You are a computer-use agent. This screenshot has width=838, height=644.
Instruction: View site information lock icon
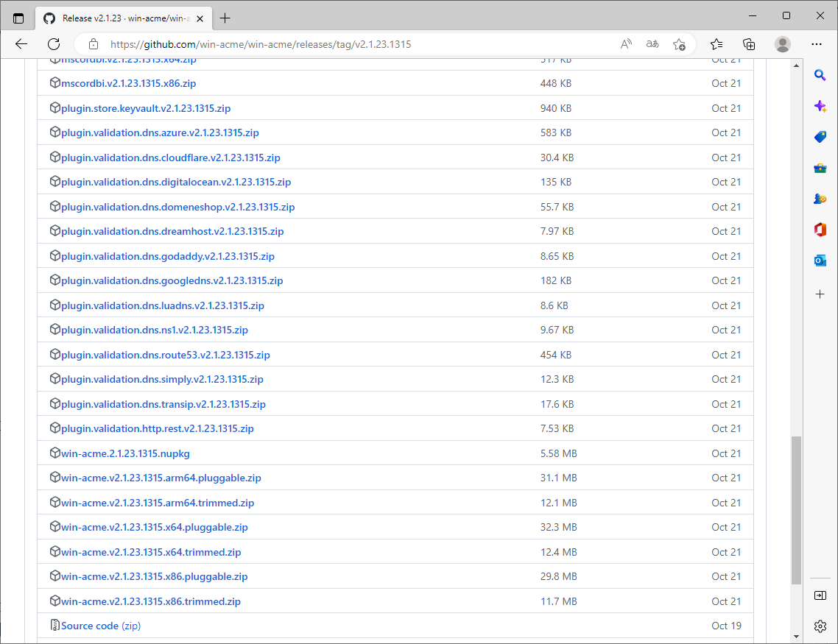click(94, 44)
